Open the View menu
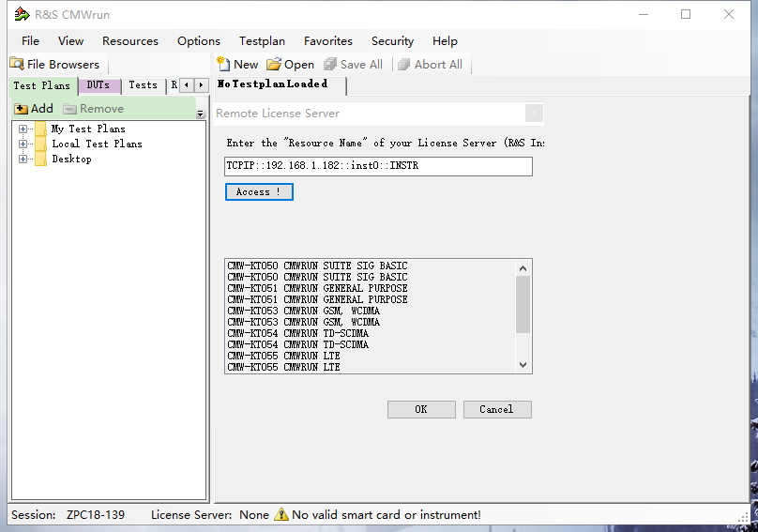The image size is (758, 532). tap(70, 41)
